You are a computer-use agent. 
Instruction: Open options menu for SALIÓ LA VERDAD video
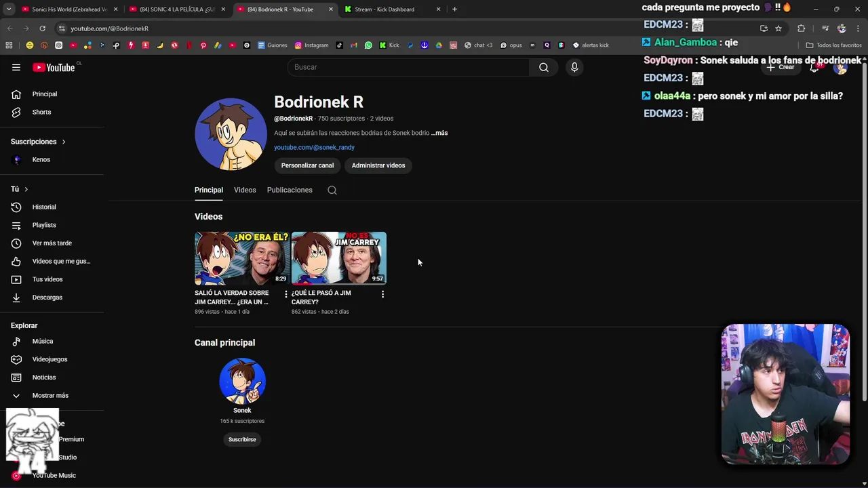point(285,294)
